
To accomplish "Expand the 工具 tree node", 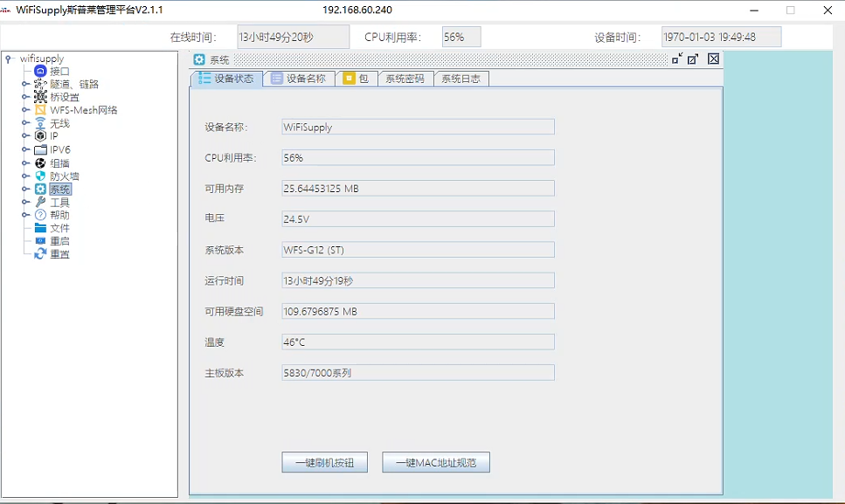I will (x=25, y=202).
